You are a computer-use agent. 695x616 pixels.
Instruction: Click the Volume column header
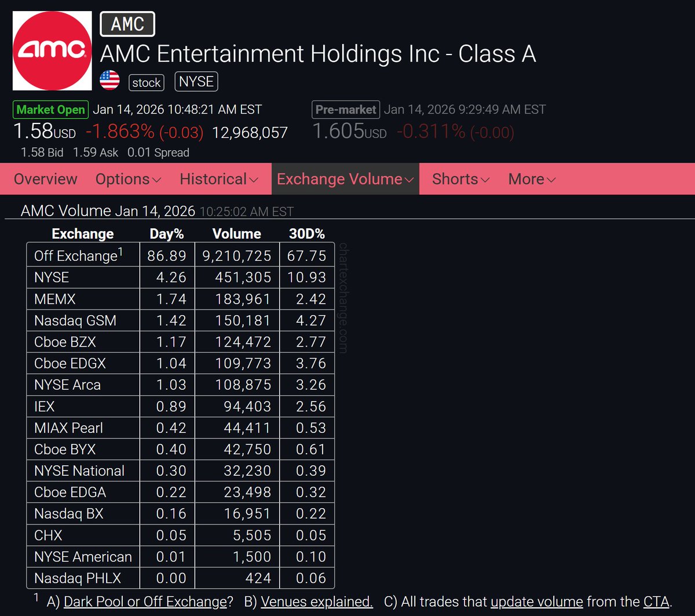pos(237,234)
